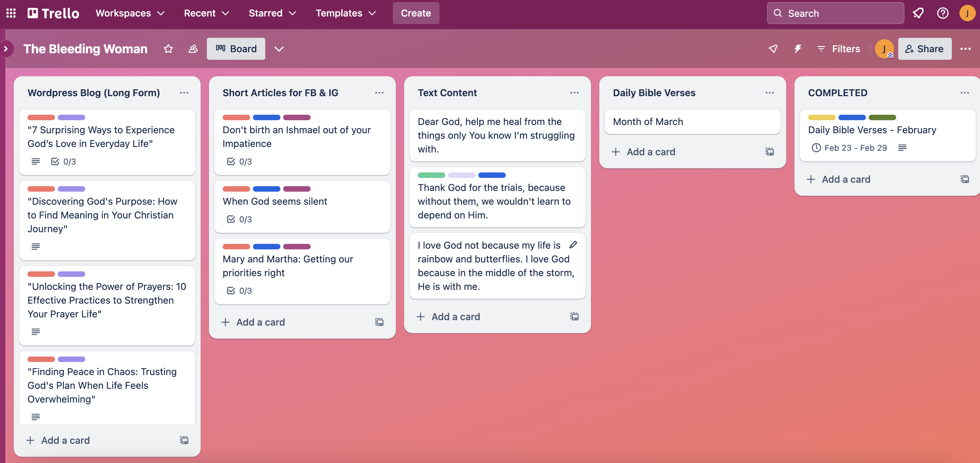This screenshot has width=980, height=463.
Task: Open the Starred menu
Action: coord(272,13)
